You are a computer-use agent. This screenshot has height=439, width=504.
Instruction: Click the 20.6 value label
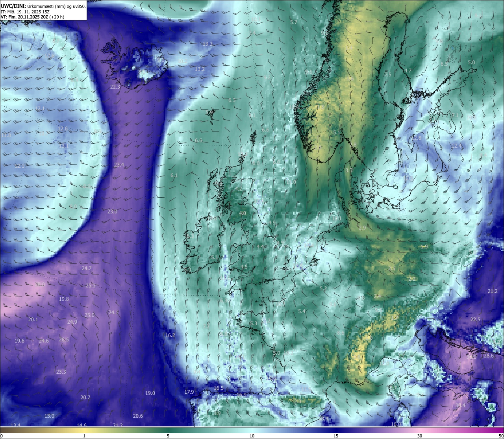138,416
